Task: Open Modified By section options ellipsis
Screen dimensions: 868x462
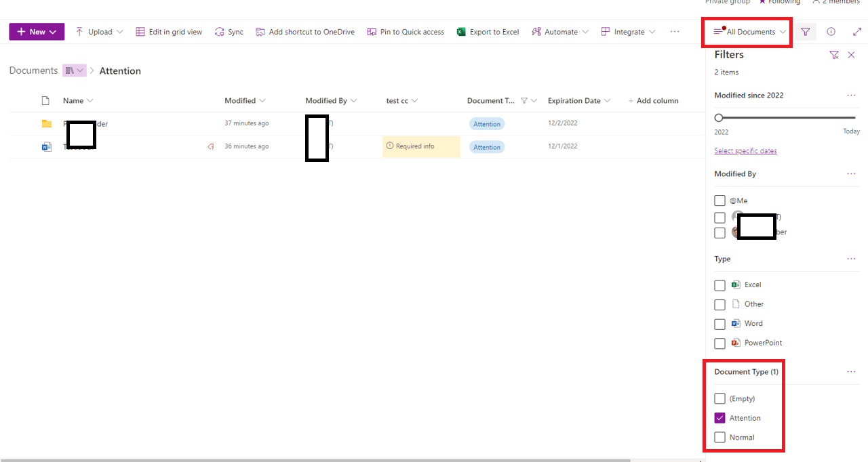Action: point(851,174)
